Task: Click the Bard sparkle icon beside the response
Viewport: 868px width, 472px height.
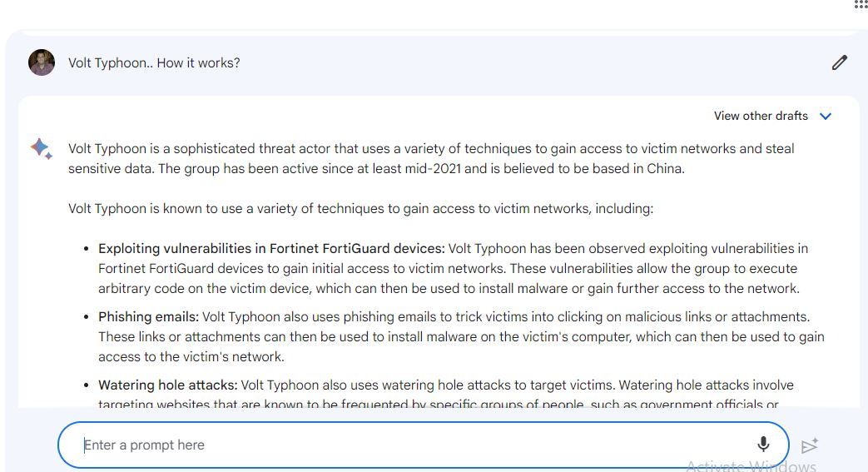Action: [41, 149]
